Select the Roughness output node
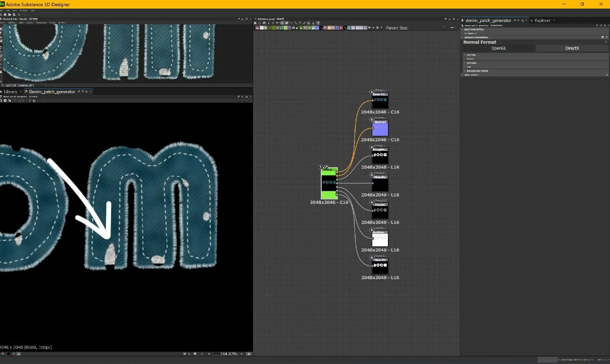The width and height of the screenshot is (610, 364). point(380,156)
